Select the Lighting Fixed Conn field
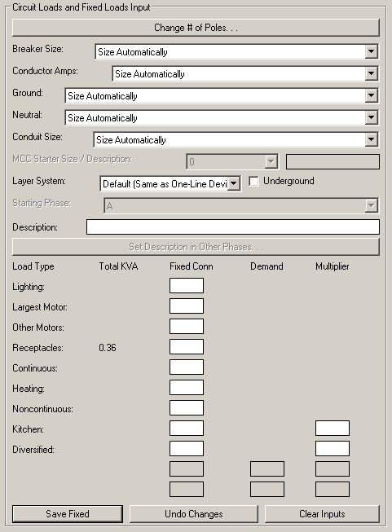The image size is (392, 532). 187,286
